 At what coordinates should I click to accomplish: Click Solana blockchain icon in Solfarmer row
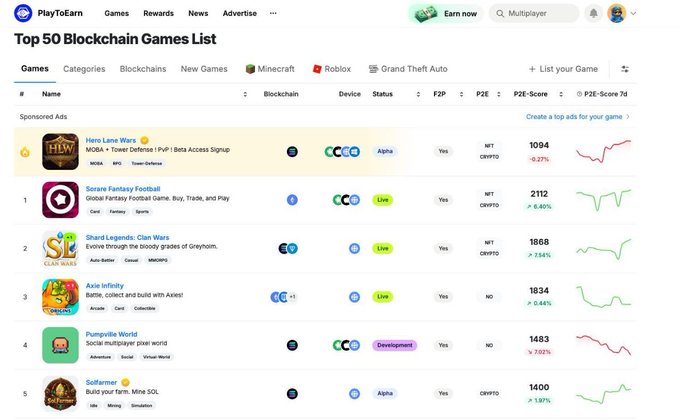[x=292, y=394]
